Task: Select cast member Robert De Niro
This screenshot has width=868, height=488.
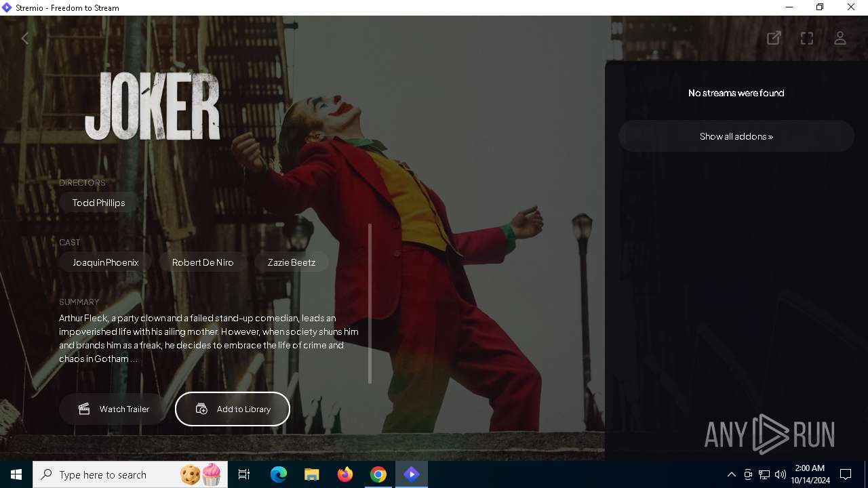Action: (x=203, y=262)
